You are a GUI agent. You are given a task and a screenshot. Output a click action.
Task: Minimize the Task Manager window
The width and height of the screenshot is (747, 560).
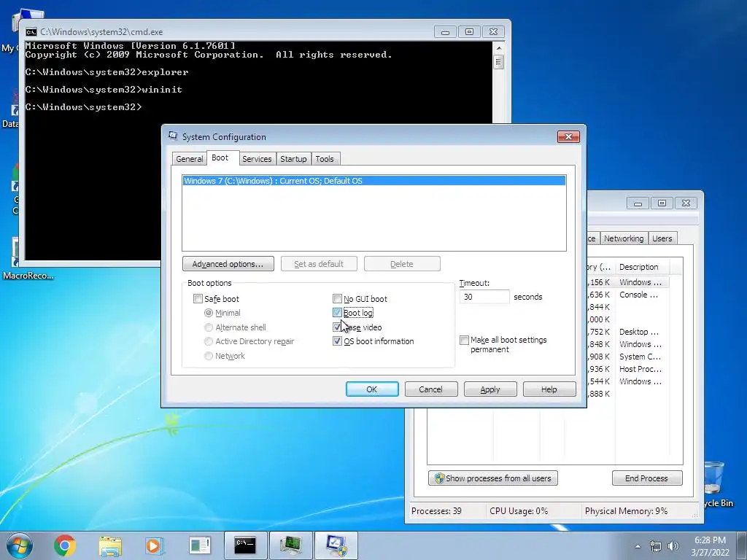pyautogui.click(x=638, y=203)
